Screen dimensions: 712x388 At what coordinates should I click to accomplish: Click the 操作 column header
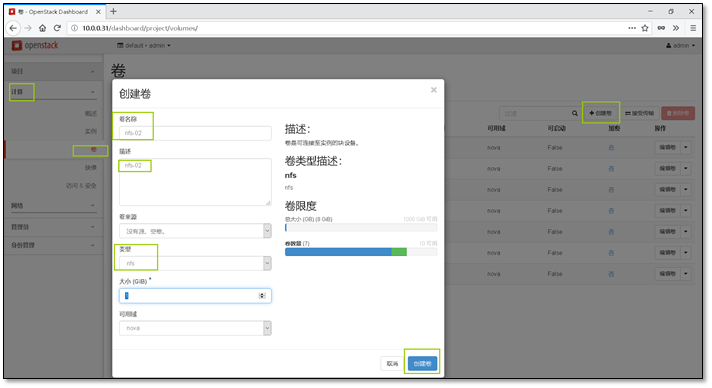point(660,128)
